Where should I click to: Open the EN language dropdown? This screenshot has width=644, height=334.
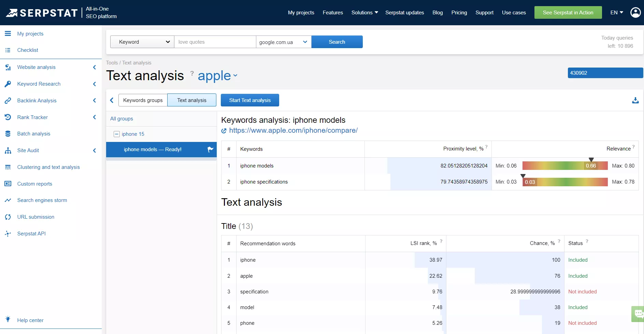click(617, 13)
